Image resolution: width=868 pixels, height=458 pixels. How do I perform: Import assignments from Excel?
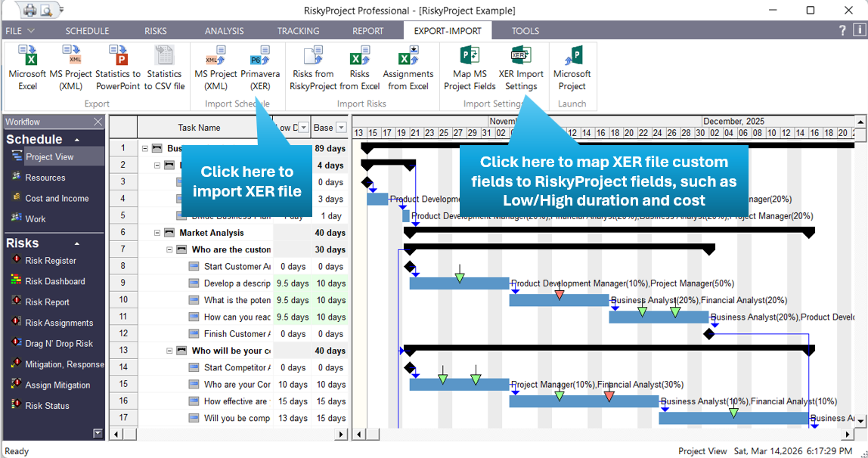408,68
